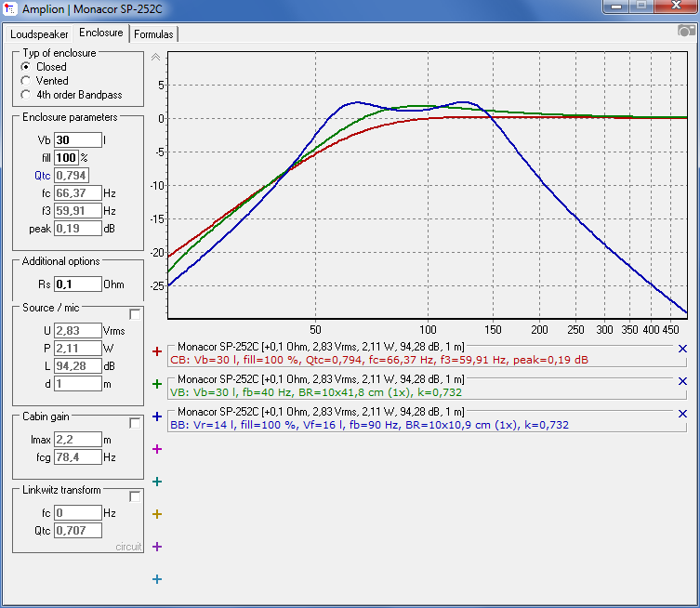Image resolution: width=700 pixels, height=608 pixels.
Task: Click the magenta plus icon below blue
Action: click(x=157, y=449)
